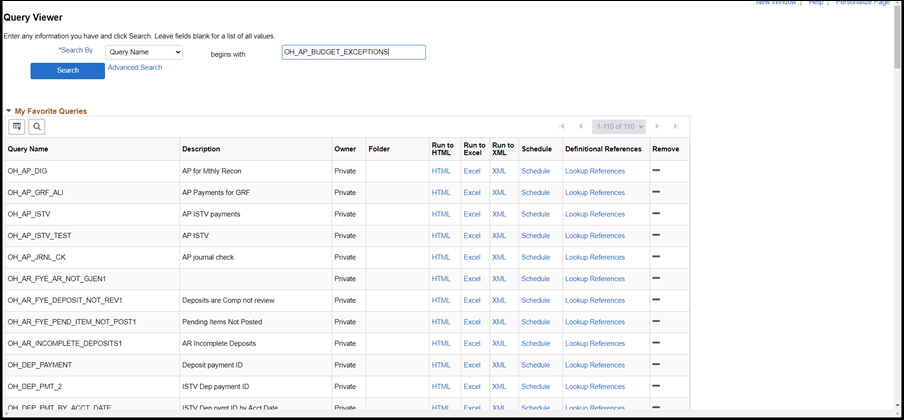The width and height of the screenshot is (904, 420).
Task: Go to previous page arrow in grid
Action: [x=580, y=127]
